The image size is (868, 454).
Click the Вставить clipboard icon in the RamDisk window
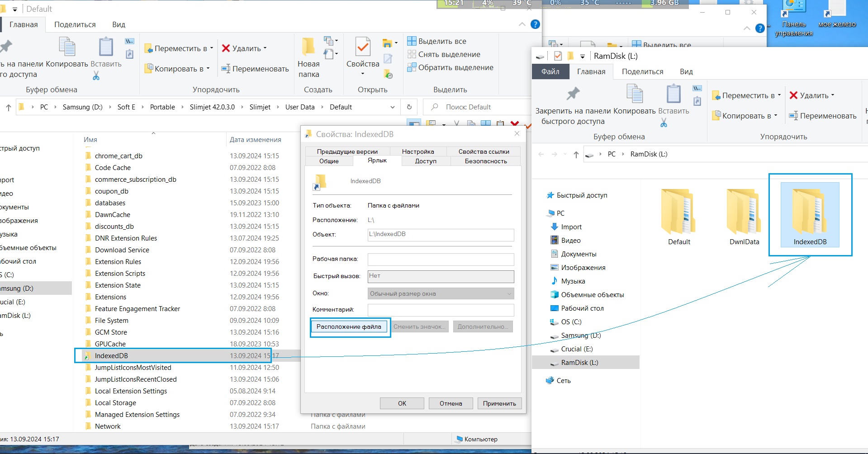pyautogui.click(x=674, y=94)
